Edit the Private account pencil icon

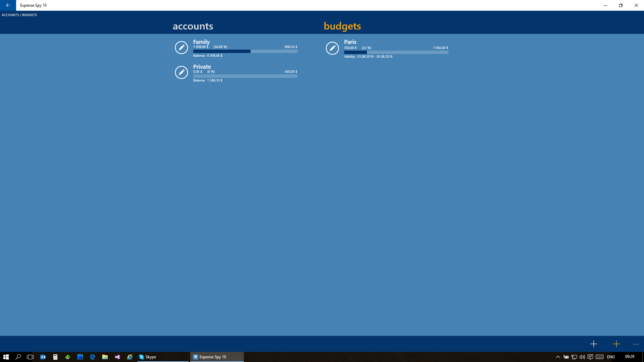pos(181,72)
